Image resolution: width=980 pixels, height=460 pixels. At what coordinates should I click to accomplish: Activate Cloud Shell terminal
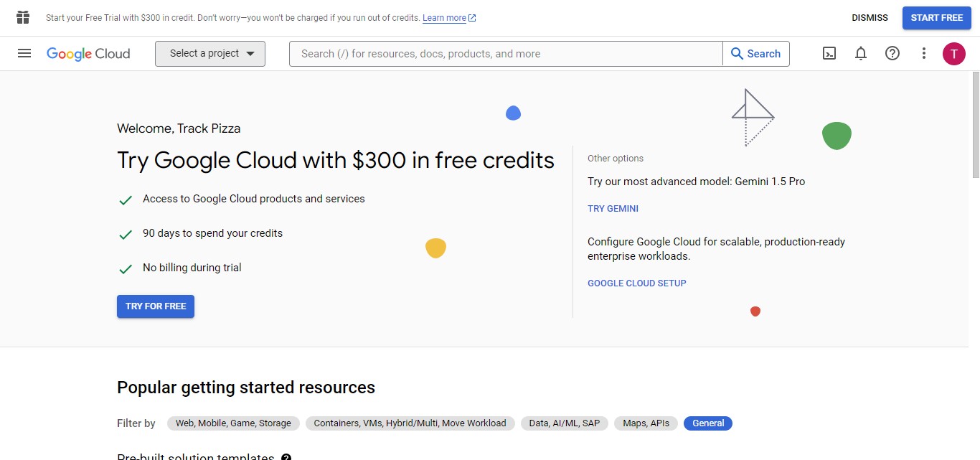(829, 53)
